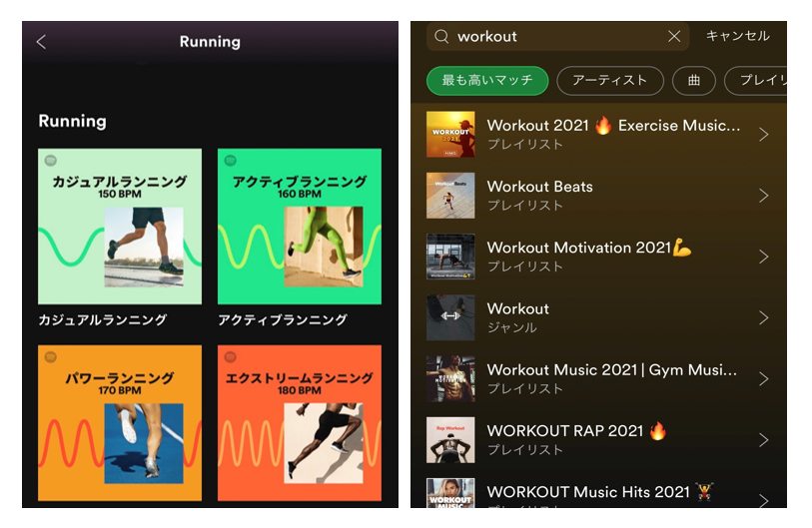Open the Workout ジャンル result
The image size is (812, 528).
(x=598, y=317)
